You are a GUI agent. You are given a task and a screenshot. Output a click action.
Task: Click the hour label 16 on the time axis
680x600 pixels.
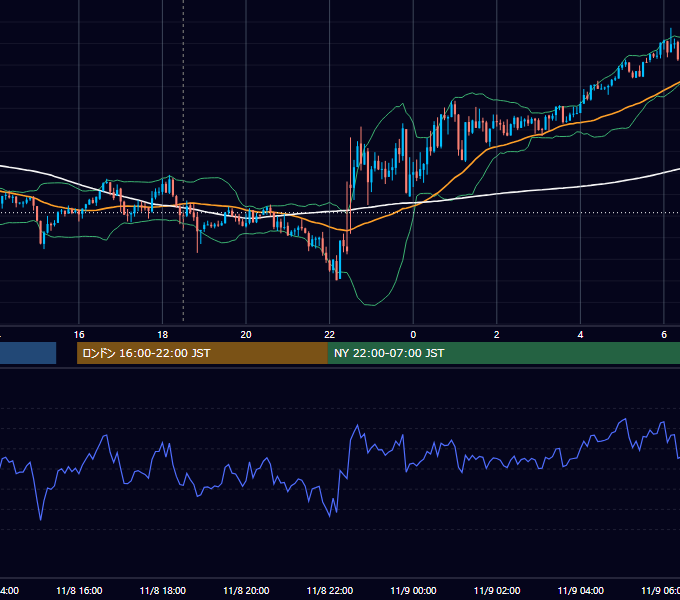79,335
